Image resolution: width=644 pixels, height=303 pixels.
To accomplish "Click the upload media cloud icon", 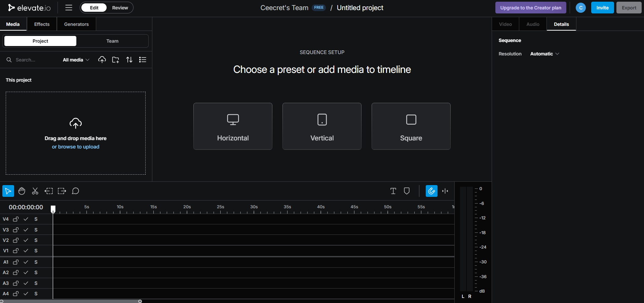I will coord(102,59).
